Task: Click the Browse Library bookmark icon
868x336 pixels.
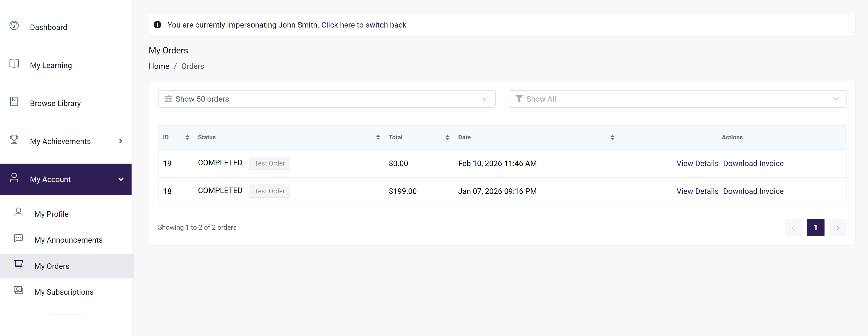Action: pos(14,102)
